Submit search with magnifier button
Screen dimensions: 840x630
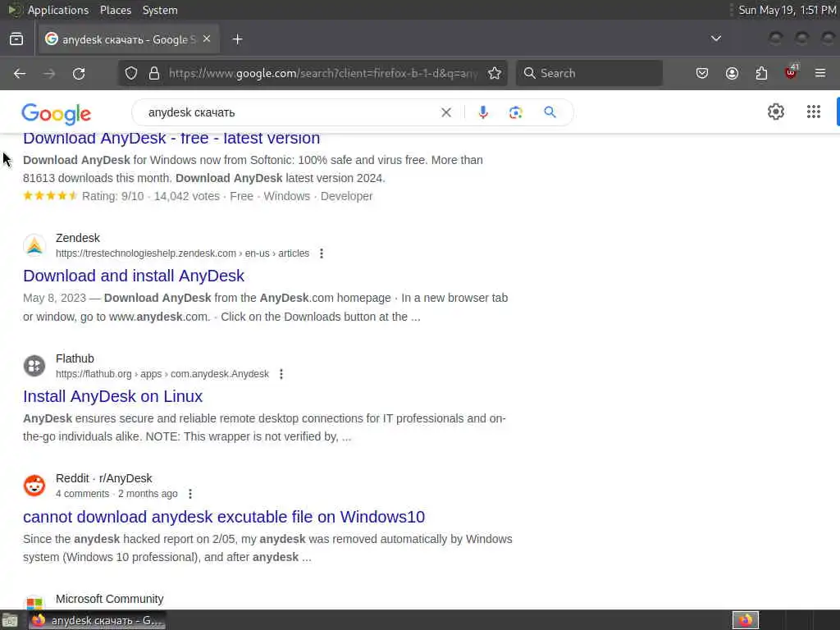tap(550, 112)
